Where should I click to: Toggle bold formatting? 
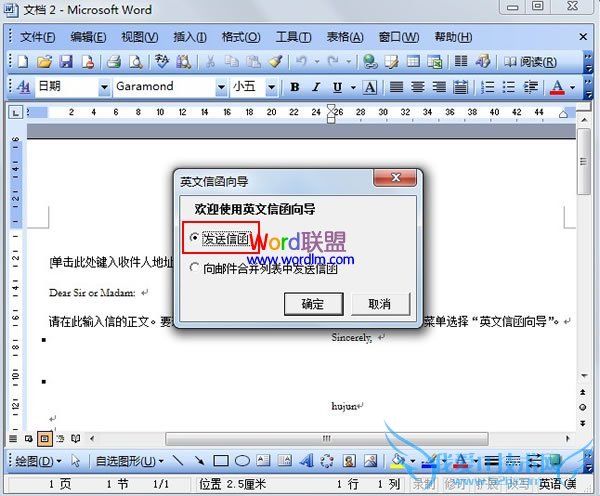click(x=295, y=87)
